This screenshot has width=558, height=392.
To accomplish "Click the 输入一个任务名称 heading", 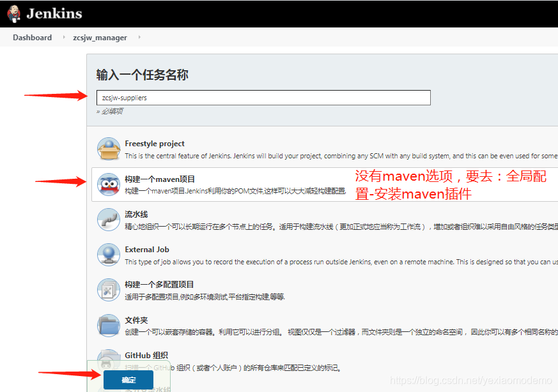I will 143,75.
